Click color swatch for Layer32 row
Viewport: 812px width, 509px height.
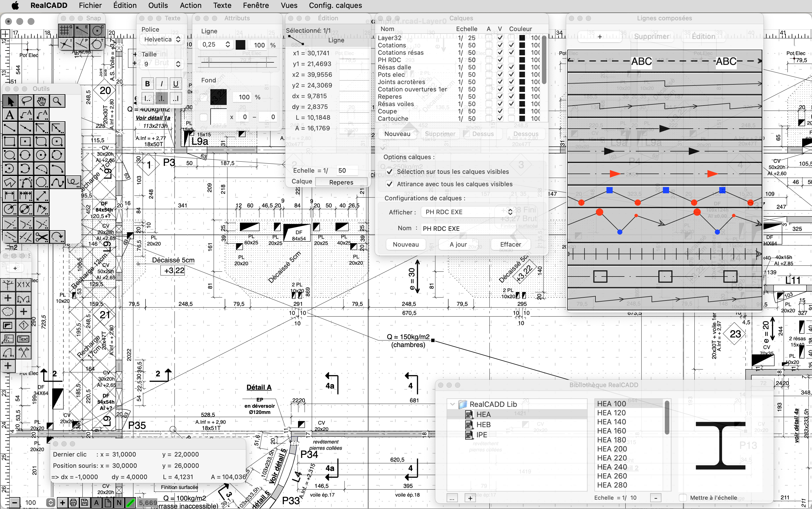522,38
